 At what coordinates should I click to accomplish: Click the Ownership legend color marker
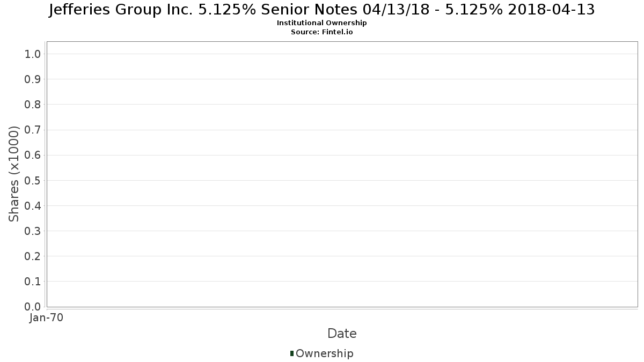(292, 353)
